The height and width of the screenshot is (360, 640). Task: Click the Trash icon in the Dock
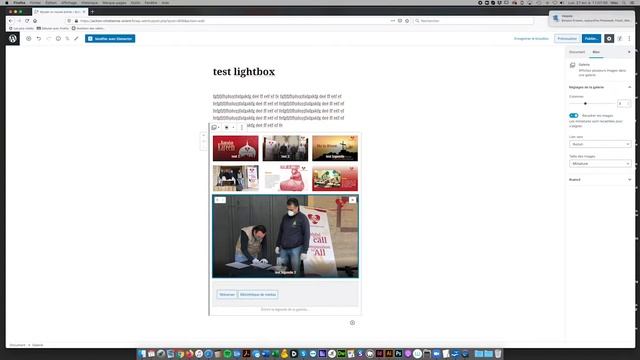tap(498, 354)
